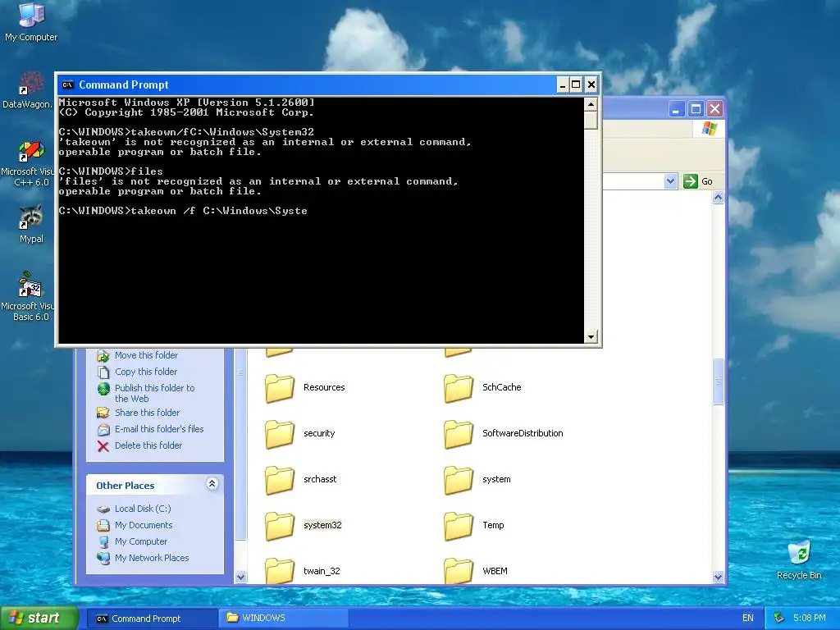The height and width of the screenshot is (630, 840).
Task: Click Explorer file pane scroll down arrow
Action: 718,577
